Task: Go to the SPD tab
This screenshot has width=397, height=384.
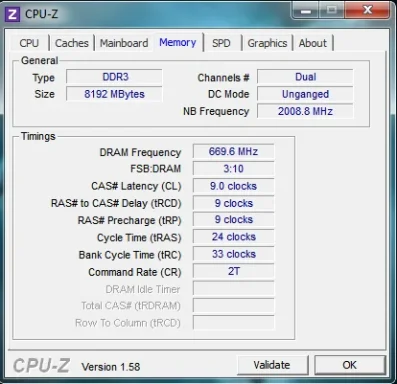Action: tap(221, 43)
